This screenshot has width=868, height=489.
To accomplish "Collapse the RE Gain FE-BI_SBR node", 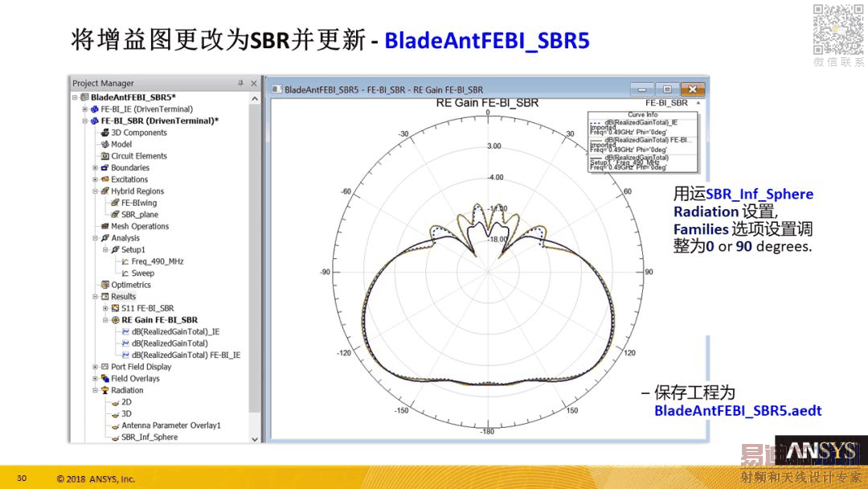I will tap(105, 320).
